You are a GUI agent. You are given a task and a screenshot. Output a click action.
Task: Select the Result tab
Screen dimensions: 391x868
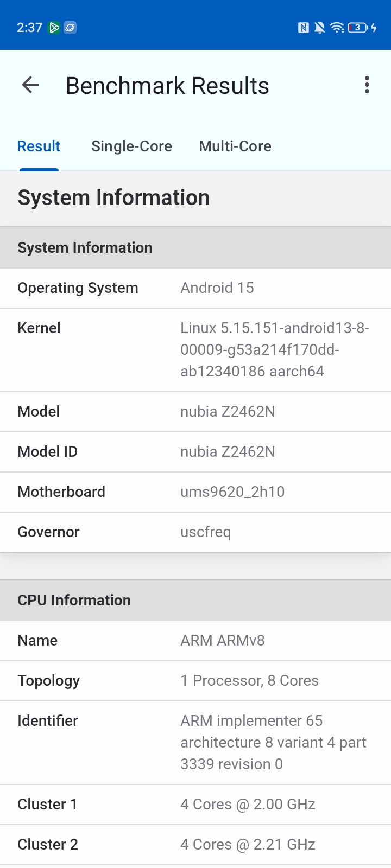coord(39,146)
